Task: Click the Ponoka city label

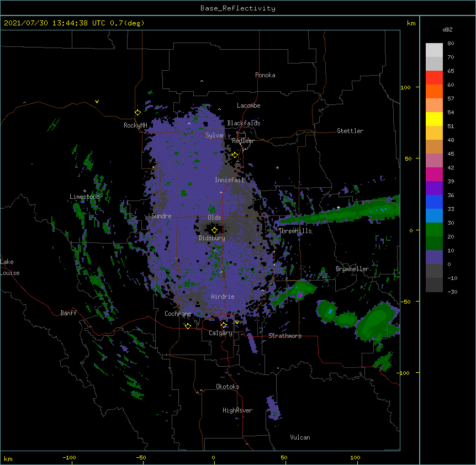Action: tap(265, 75)
